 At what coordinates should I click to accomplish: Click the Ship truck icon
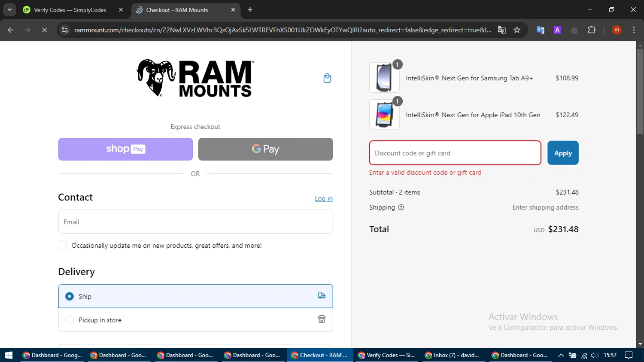[322, 296]
